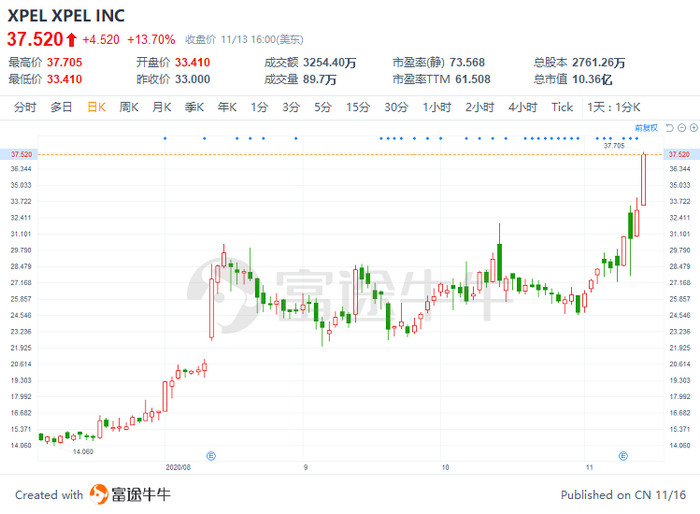This screenshot has width=700, height=514.
Task: Click the +4.520 price change value
Action: pyautogui.click(x=101, y=40)
